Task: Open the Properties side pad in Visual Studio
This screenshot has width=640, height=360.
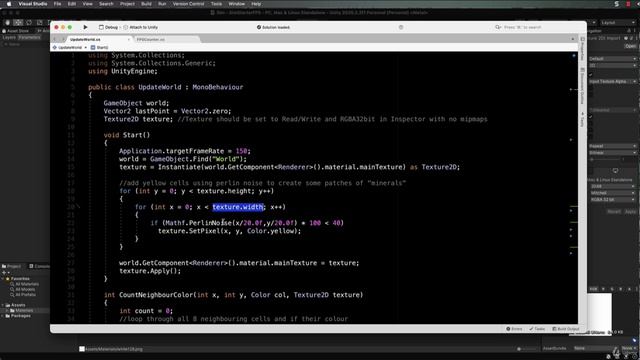Action: [x=582, y=50]
